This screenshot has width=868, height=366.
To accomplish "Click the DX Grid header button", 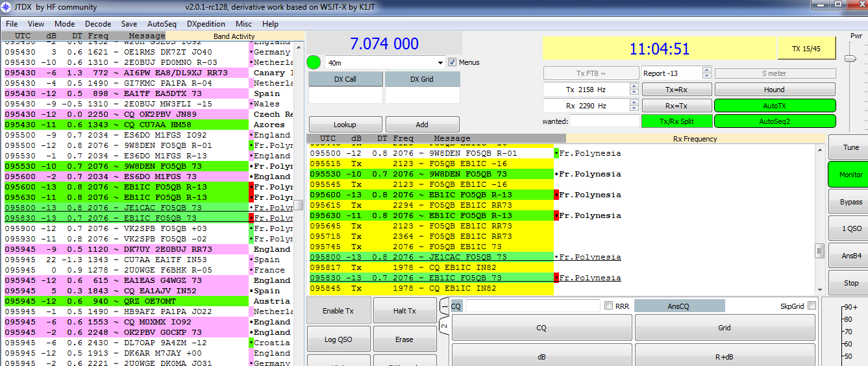I will (423, 79).
